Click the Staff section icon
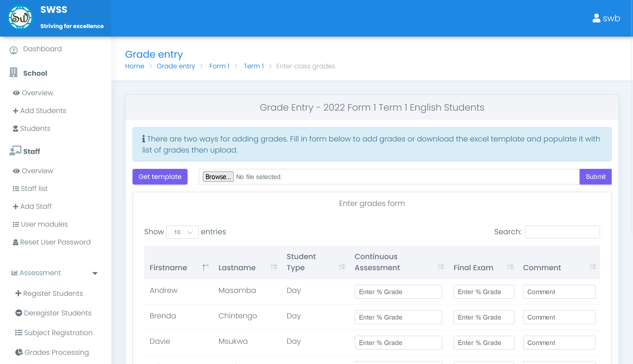Viewport: 633px width, 364px height. pyautogui.click(x=15, y=151)
